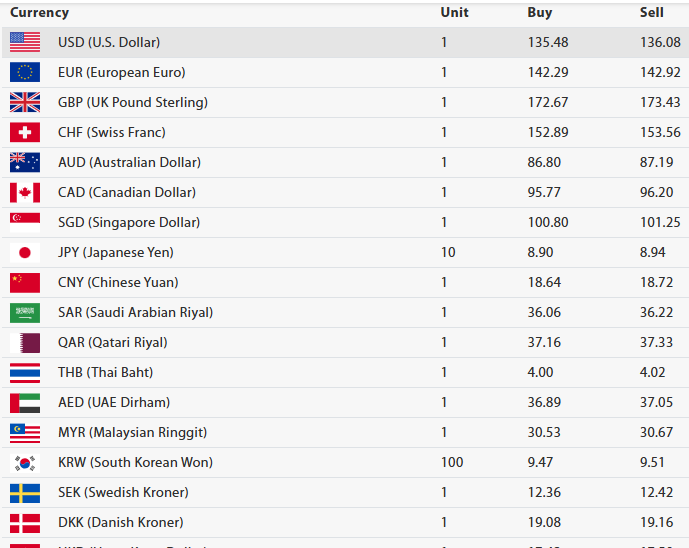689x548 pixels.
Task: Click the EUR buy rate 142.29
Action: [x=547, y=72]
